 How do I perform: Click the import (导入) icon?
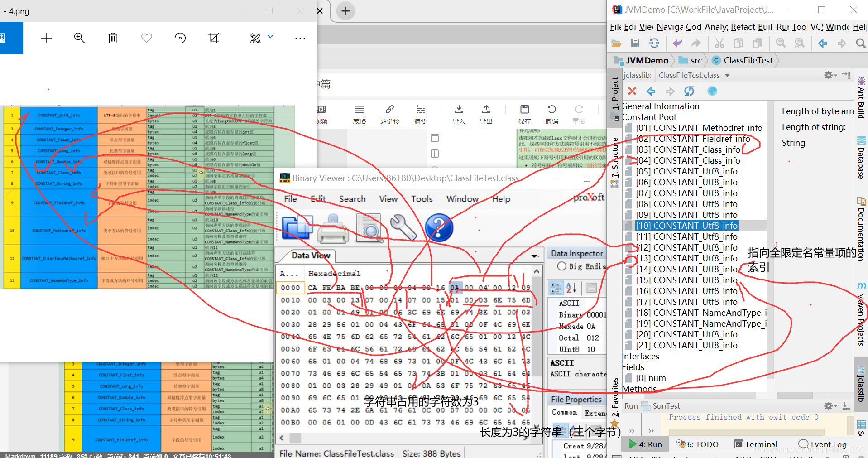pyautogui.click(x=459, y=114)
